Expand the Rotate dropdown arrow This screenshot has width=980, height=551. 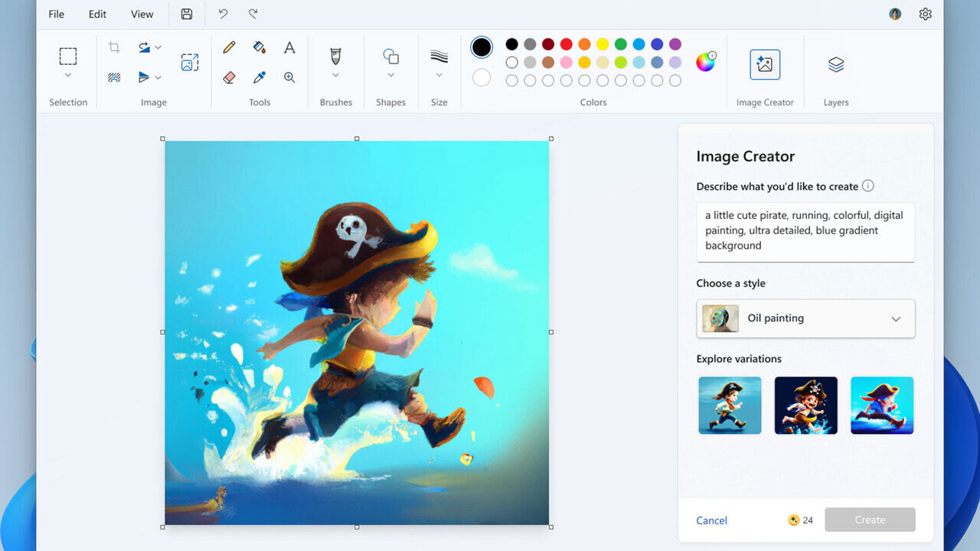158,47
